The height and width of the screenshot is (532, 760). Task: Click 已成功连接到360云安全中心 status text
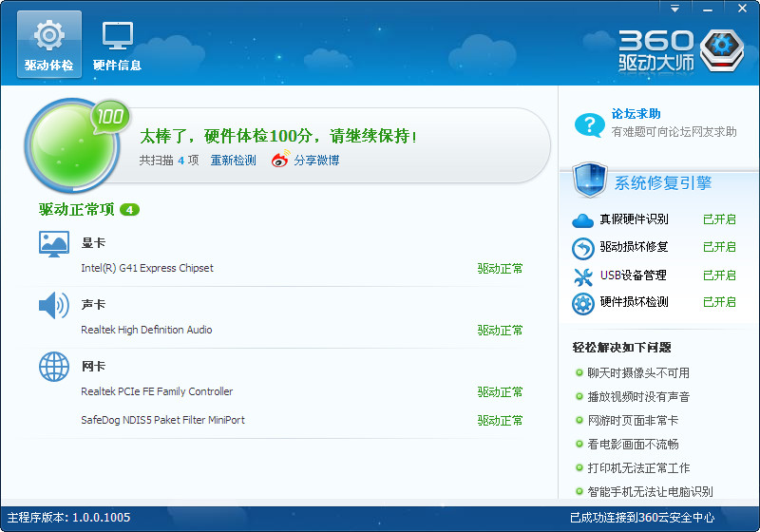pos(642,518)
